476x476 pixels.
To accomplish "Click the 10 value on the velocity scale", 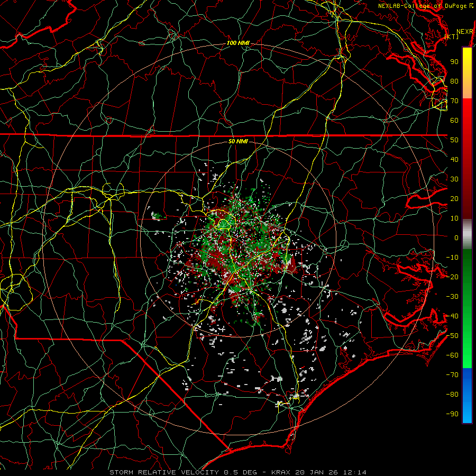I will [x=454, y=218].
